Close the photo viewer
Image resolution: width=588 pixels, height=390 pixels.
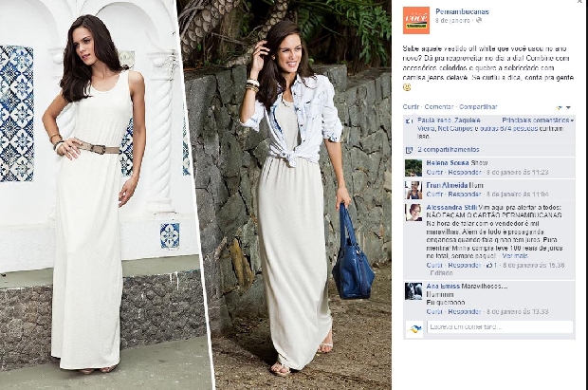pyautogui.click(x=580, y=2)
